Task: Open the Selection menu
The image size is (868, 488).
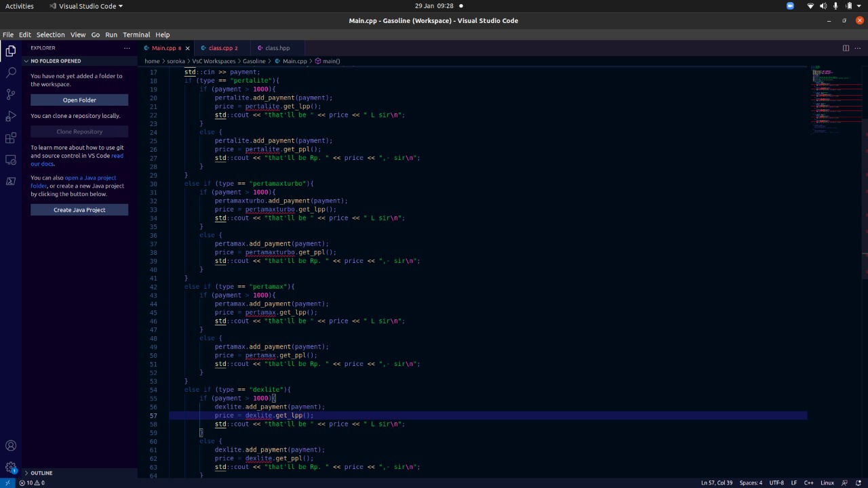Action: click(x=51, y=35)
